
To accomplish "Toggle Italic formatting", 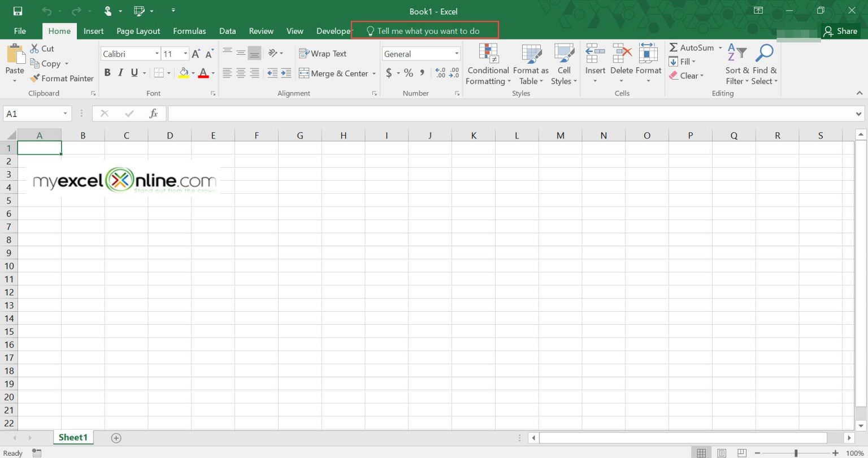I will coord(120,73).
